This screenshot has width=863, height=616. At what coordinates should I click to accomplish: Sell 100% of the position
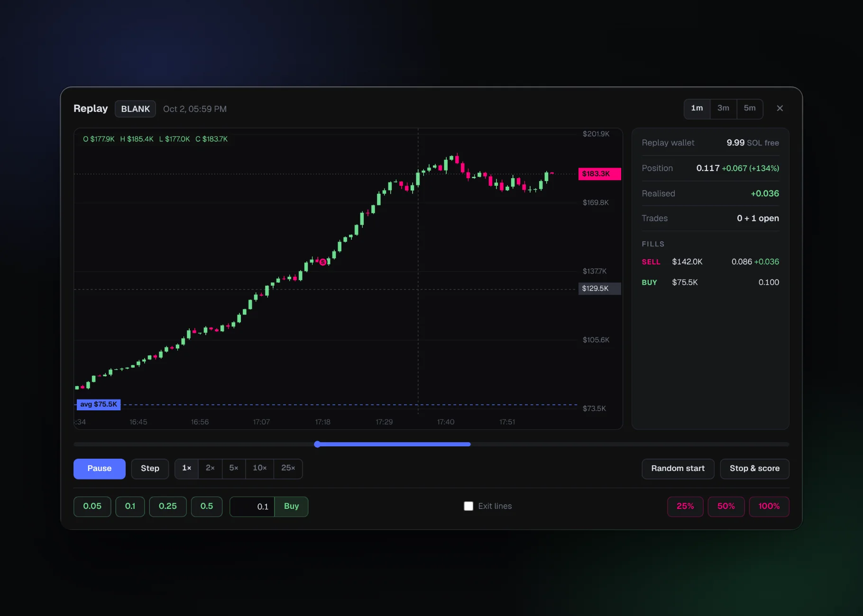(x=769, y=507)
